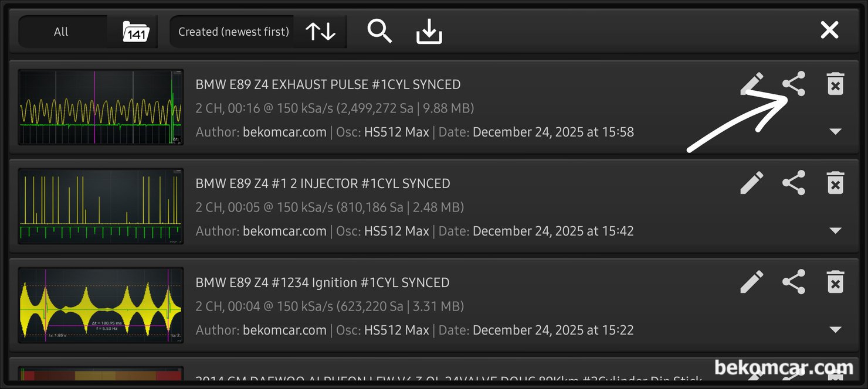
Task: Click the BMW E89 Z4 #1 2 INJECTOR title
Action: (x=323, y=183)
